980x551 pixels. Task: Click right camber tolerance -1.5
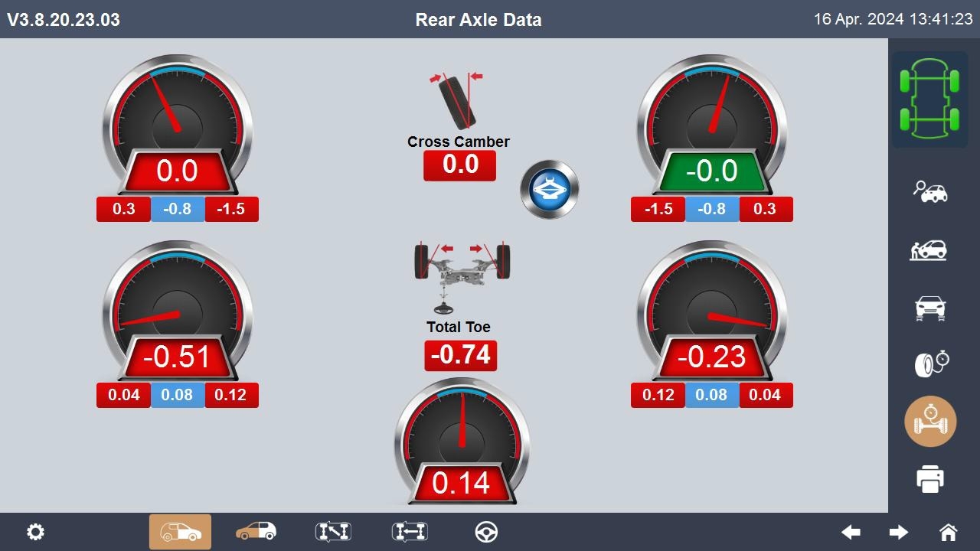pyautogui.click(x=658, y=209)
